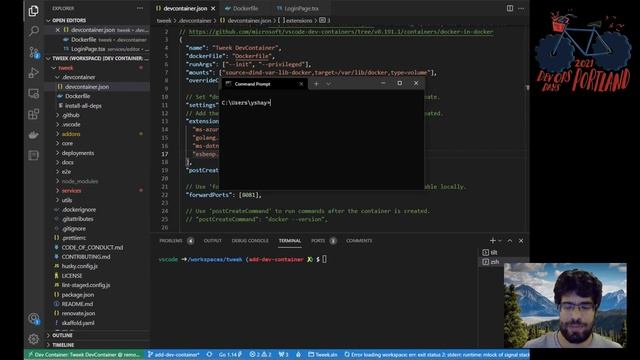Open the Manage gear icon
640x360 pixels.
[x=33, y=338]
